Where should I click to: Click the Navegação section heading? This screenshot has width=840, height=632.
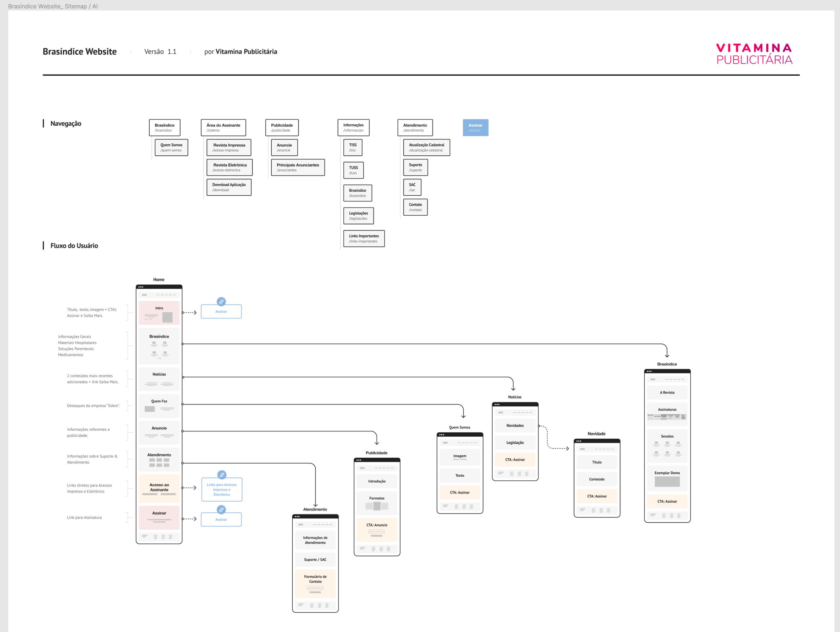(66, 123)
